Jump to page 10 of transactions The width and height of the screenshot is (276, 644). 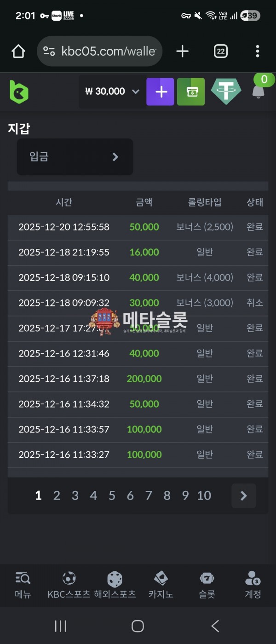pyautogui.click(x=204, y=495)
